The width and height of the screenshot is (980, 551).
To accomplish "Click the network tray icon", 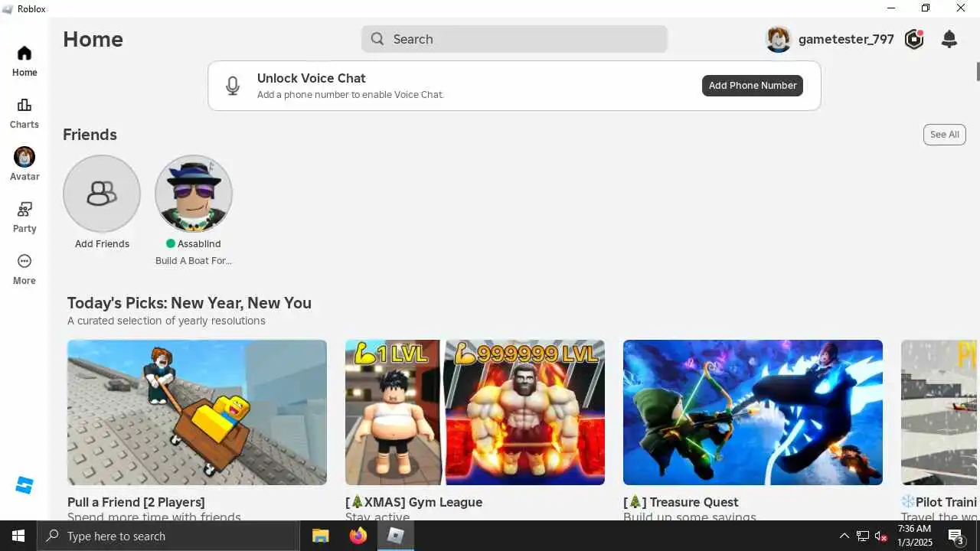I will 863,536.
